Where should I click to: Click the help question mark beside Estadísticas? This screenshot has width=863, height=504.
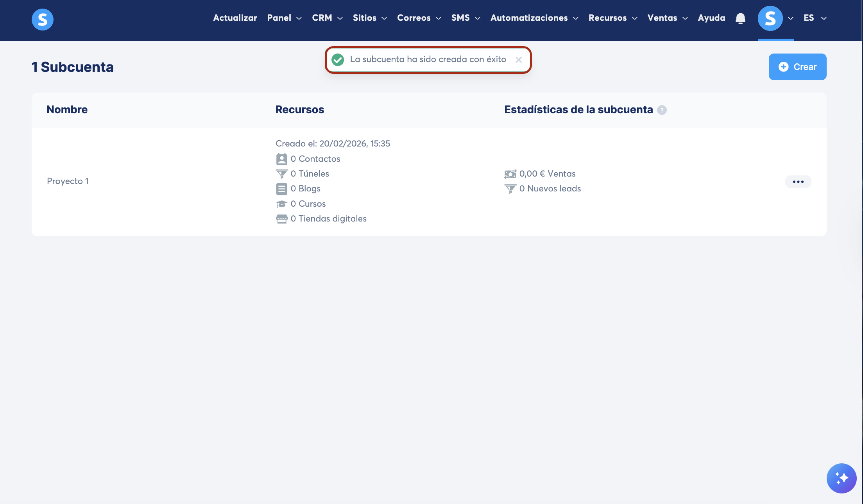(662, 110)
